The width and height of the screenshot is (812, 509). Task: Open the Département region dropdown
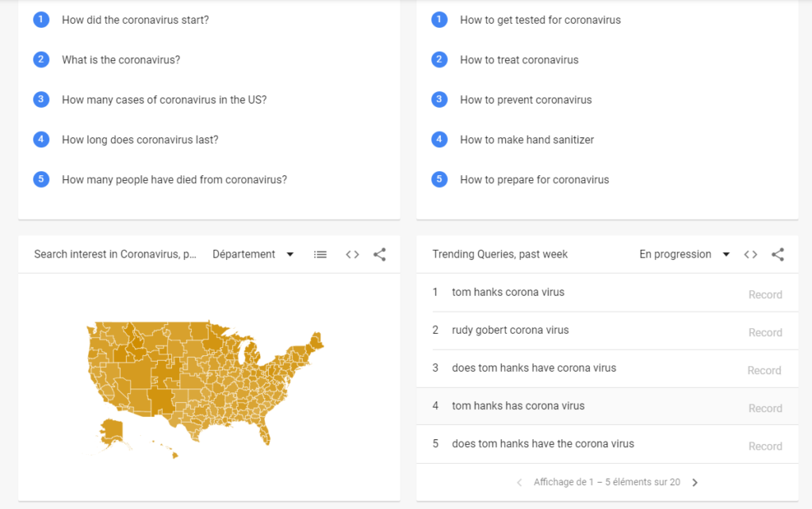[x=253, y=254]
